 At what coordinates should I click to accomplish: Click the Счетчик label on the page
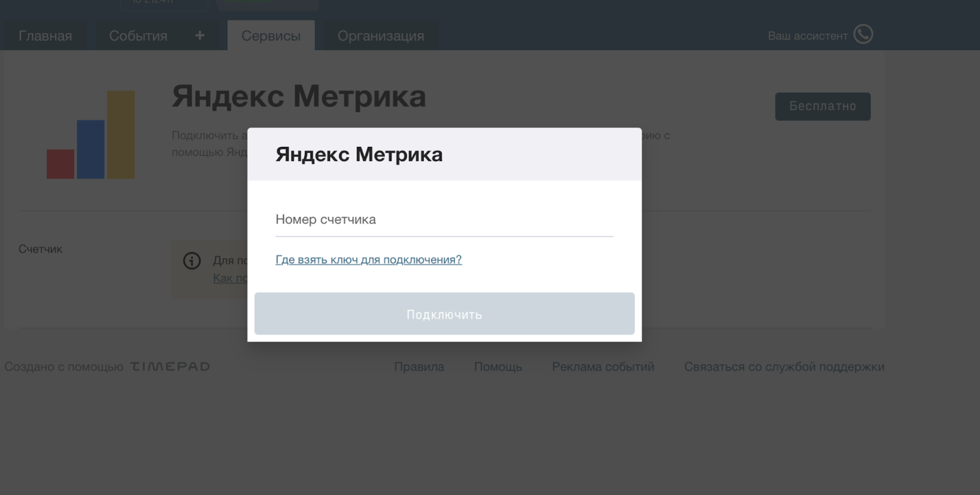[x=40, y=249]
